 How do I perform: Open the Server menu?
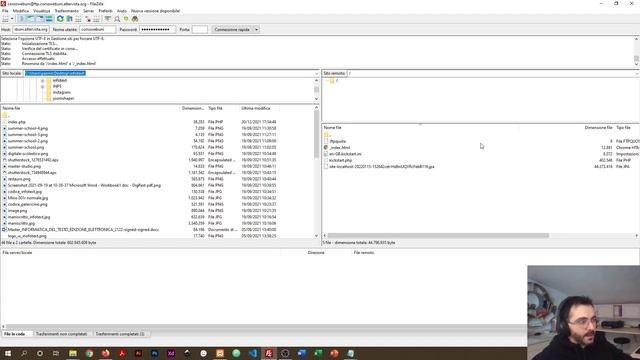[x=89, y=11]
